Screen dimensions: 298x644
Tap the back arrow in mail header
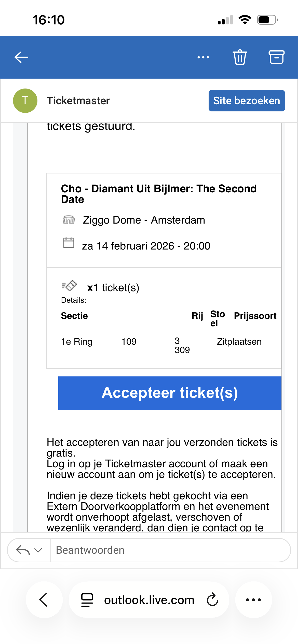(x=21, y=57)
